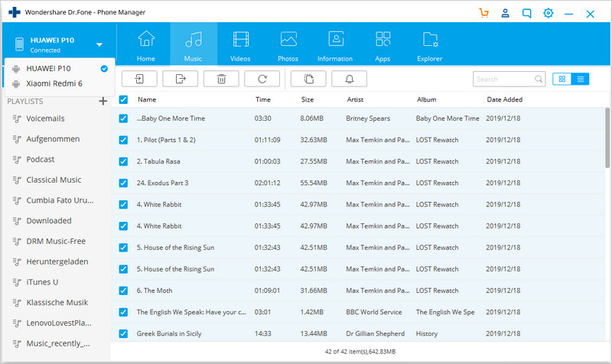The width and height of the screenshot is (612, 364).
Task: Sort by Size column header
Action: coord(308,99)
